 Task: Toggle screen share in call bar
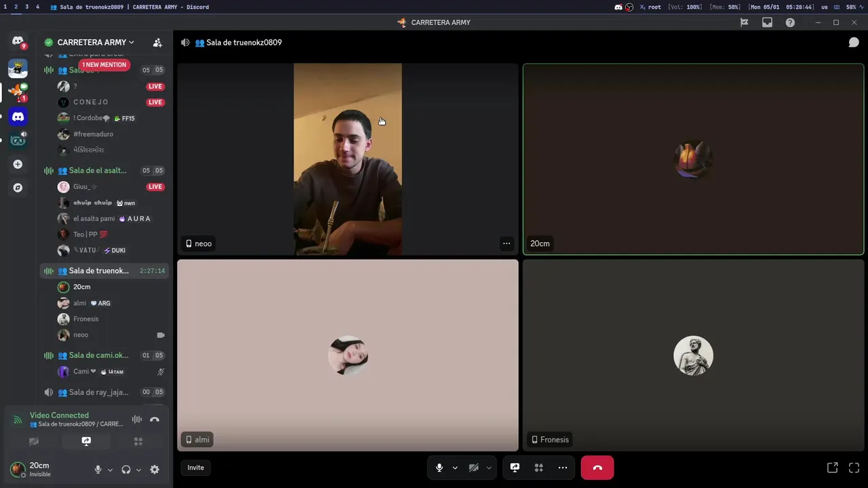(515, 468)
